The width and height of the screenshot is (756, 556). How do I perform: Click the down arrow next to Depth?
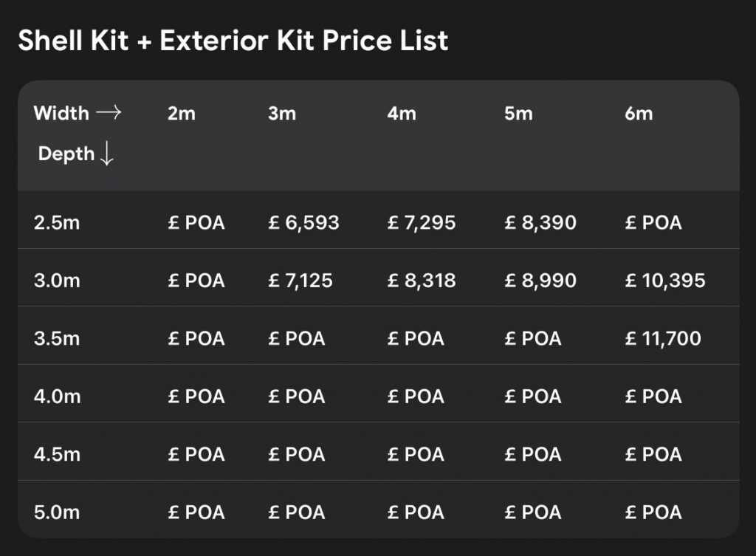point(106,154)
